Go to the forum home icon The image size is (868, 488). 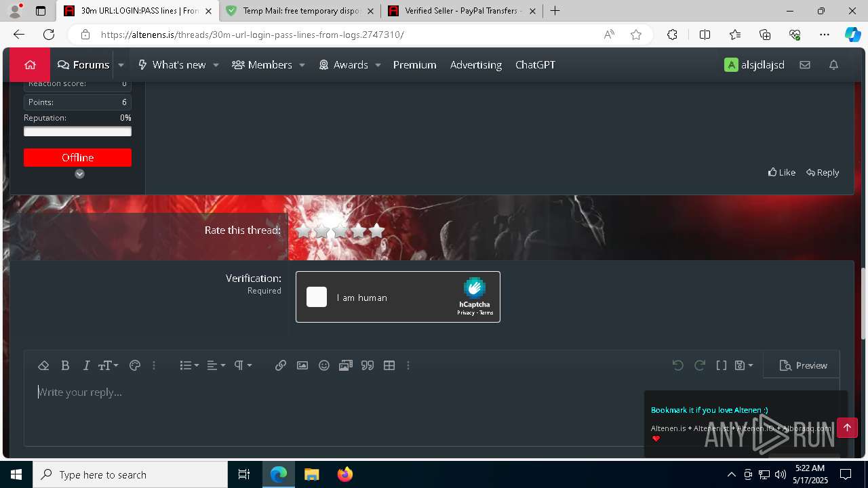pyautogui.click(x=30, y=65)
